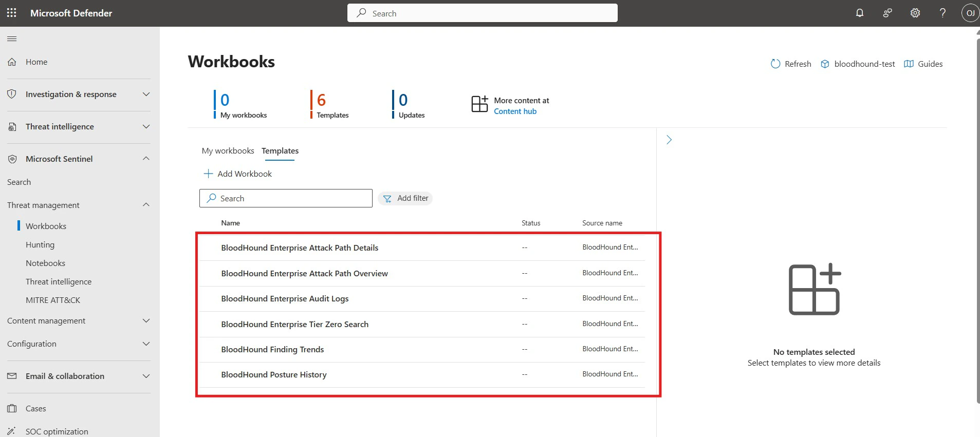Open MITRE ATT&CK in sidebar

click(53, 300)
